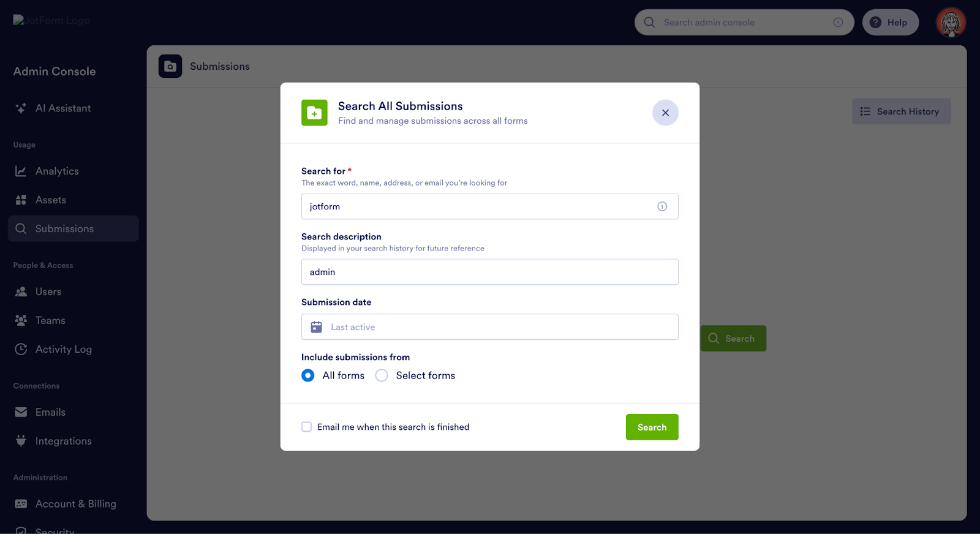Screen dimensions: 980x534
Task: Go to Assets in the sidebar
Action: pos(73,200)
